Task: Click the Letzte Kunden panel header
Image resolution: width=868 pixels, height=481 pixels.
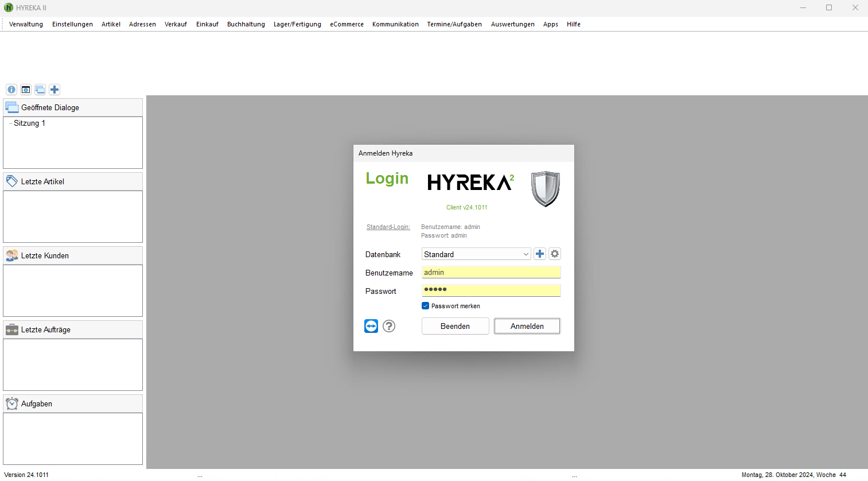Action: [x=73, y=255]
